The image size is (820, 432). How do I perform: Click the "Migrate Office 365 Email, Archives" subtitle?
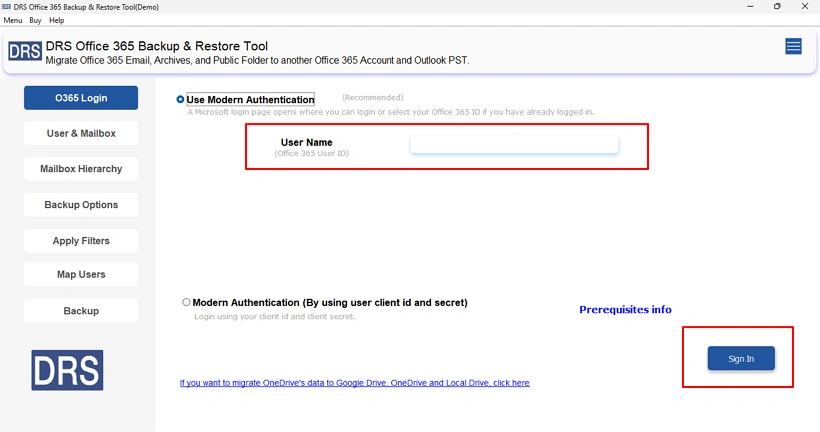pyautogui.click(x=257, y=60)
